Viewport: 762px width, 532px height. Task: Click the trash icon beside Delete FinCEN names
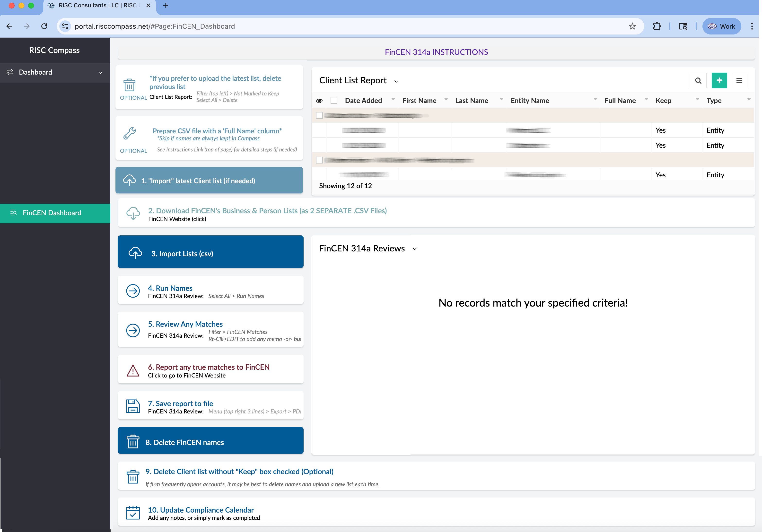click(133, 442)
